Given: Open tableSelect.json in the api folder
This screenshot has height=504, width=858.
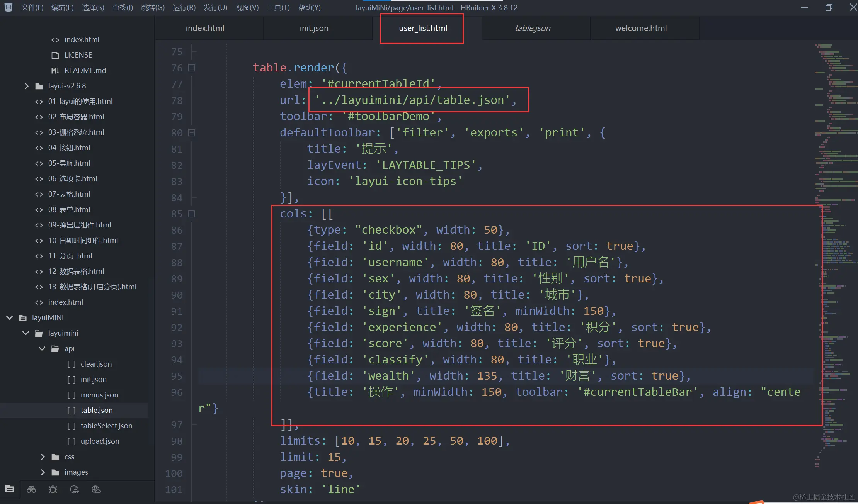Looking at the screenshot, I should coord(106,426).
